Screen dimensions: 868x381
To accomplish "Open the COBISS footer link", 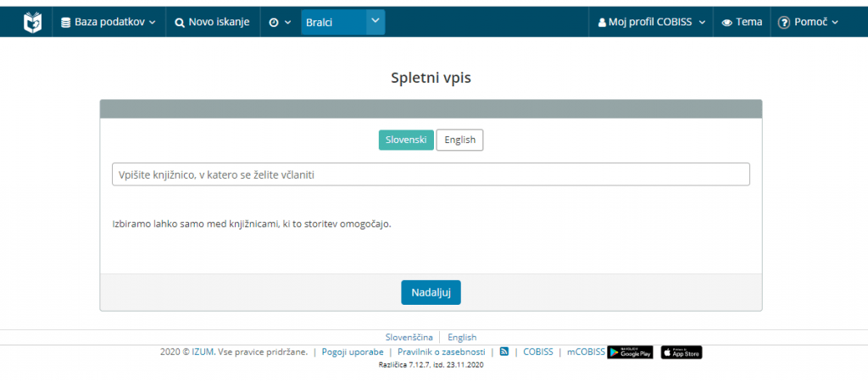I will [538, 351].
